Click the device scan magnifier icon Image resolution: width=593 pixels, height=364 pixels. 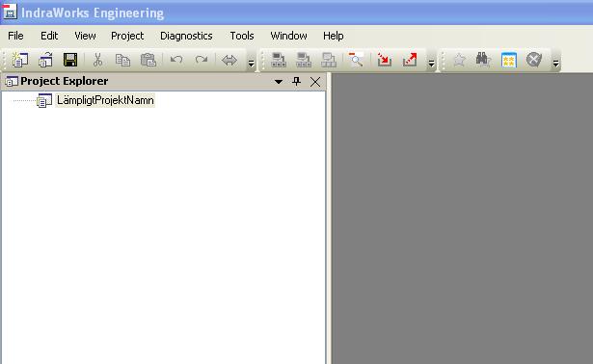[x=356, y=60]
